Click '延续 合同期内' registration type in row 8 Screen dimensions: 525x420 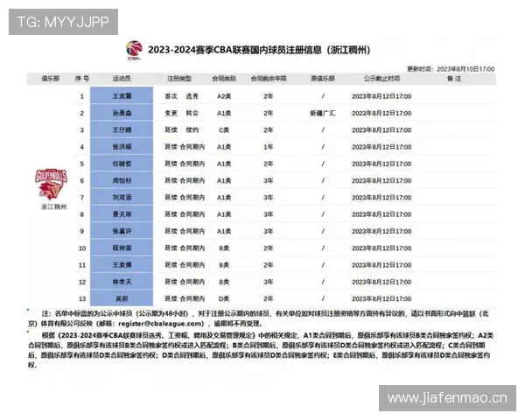pyautogui.click(x=185, y=214)
